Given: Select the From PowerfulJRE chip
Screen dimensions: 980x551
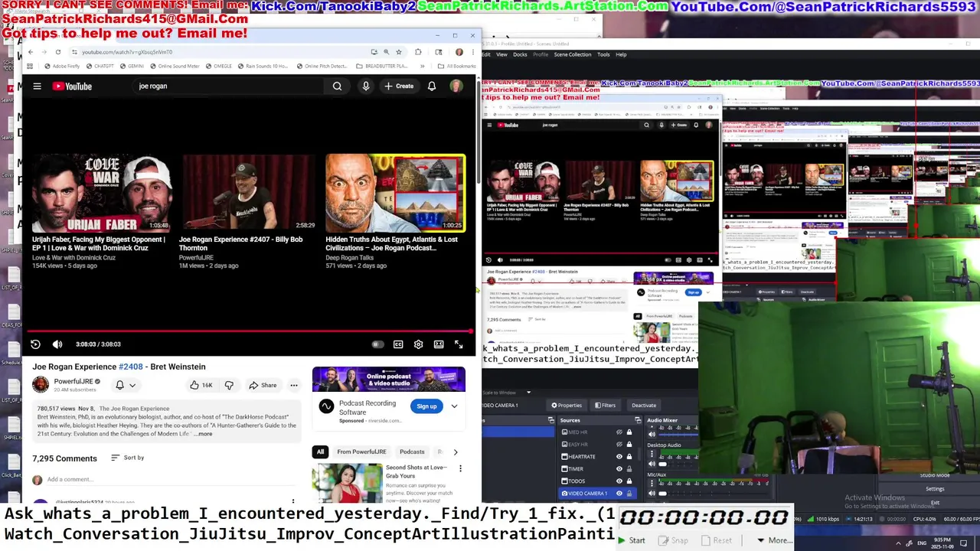Looking at the screenshot, I should tap(361, 452).
